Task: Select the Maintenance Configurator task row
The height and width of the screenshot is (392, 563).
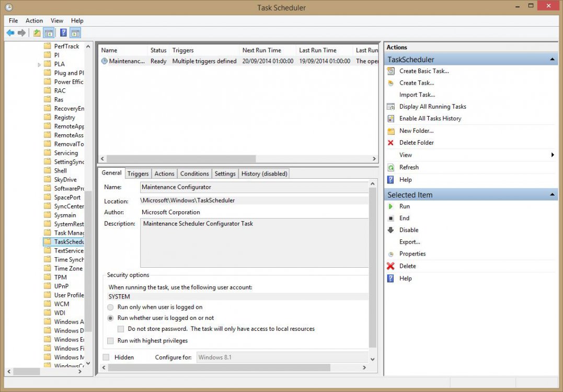Action: [238, 61]
